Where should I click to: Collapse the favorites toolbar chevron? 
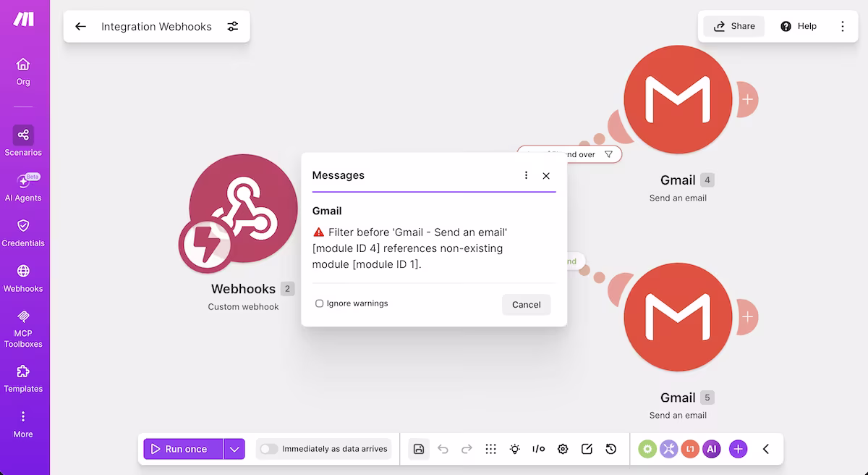point(765,449)
